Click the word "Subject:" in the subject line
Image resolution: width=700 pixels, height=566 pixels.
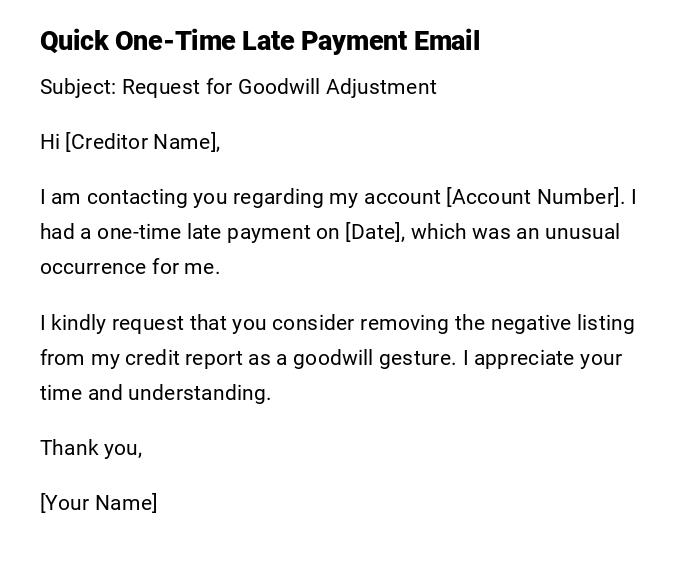point(78,87)
